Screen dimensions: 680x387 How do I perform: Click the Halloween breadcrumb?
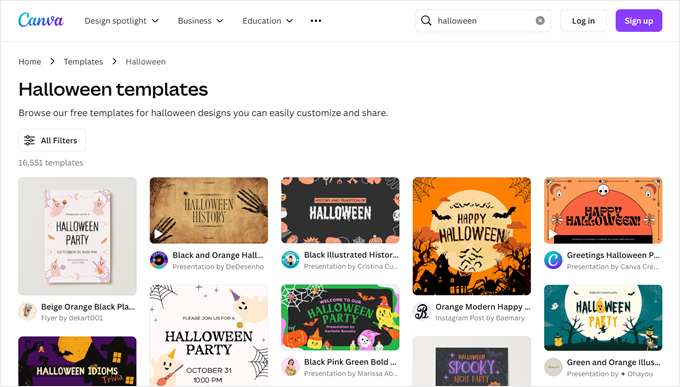(x=146, y=62)
